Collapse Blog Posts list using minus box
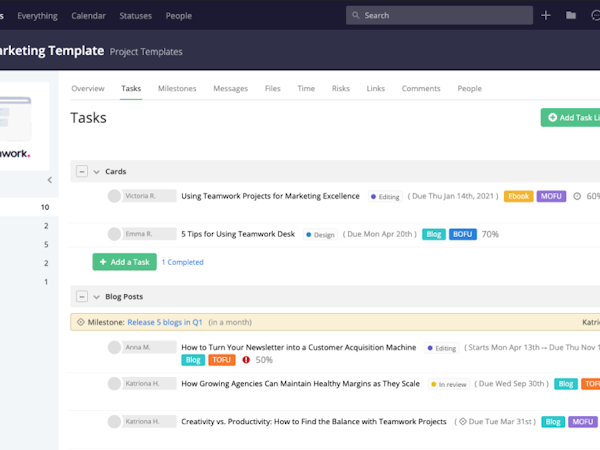This screenshot has height=450, width=600. [82, 297]
